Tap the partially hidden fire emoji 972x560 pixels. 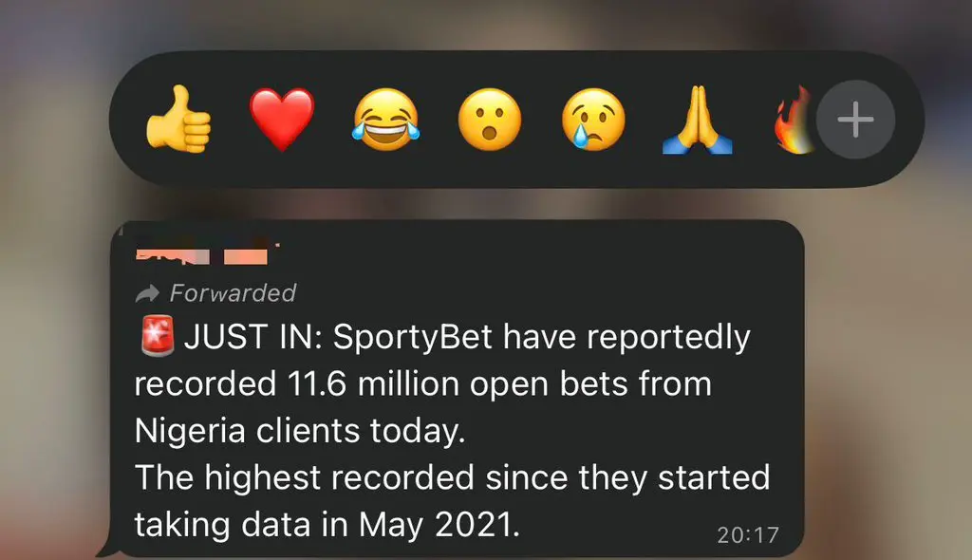[x=794, y=119]
